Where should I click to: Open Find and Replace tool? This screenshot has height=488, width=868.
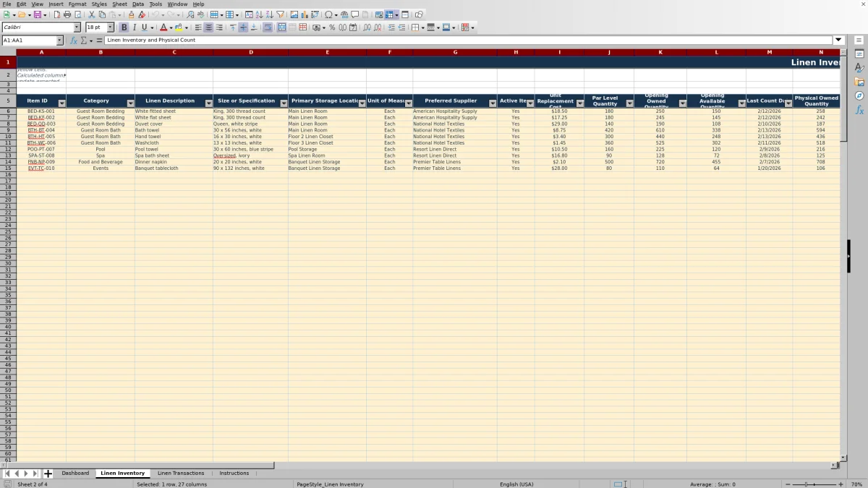[190, 14]
